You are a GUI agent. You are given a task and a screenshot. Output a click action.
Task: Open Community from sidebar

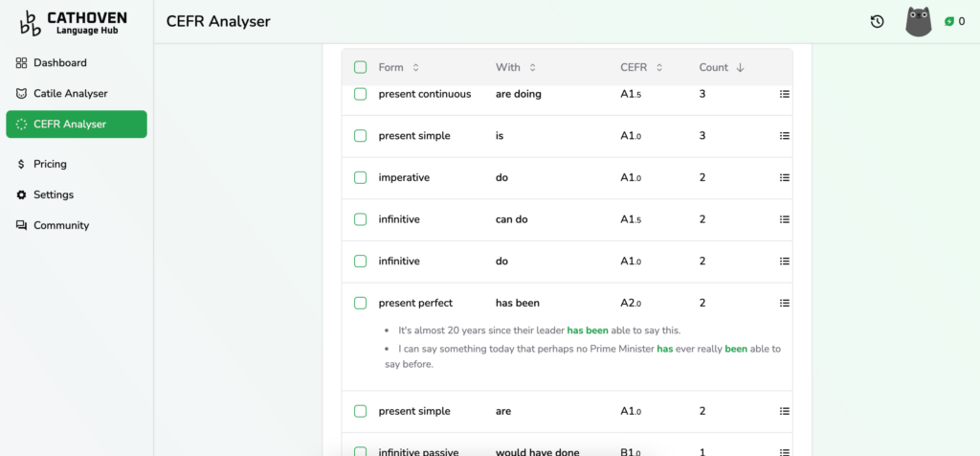(77, 225)
